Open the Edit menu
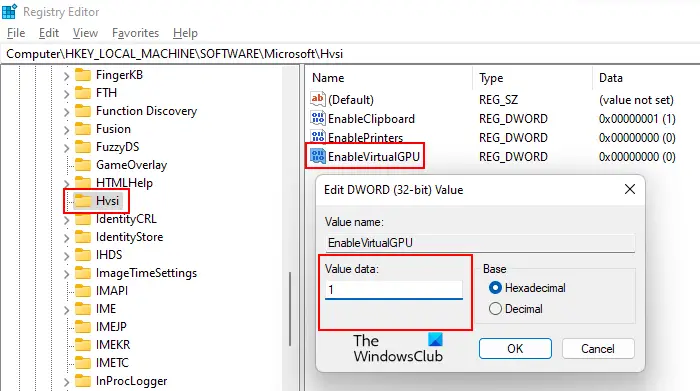This screenshot has width=700, height=391. tap(49, 33)
